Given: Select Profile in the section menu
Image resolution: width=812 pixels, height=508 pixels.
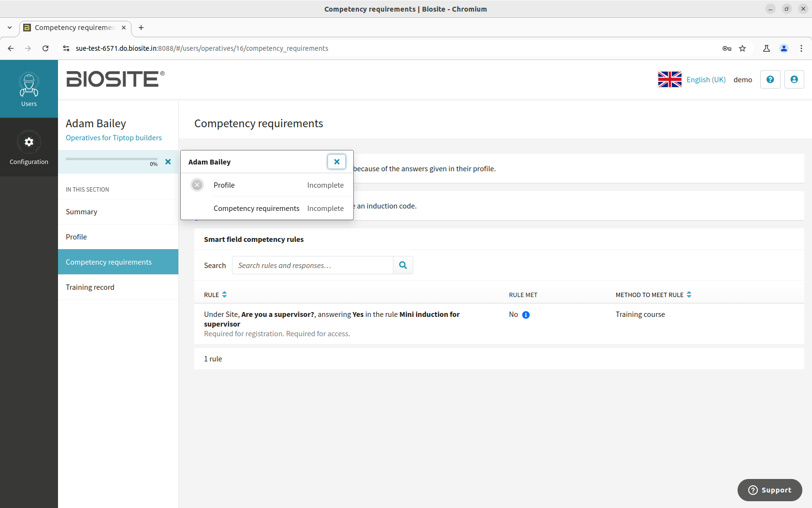Looking at the screenshot, I should tap(76, 237).
